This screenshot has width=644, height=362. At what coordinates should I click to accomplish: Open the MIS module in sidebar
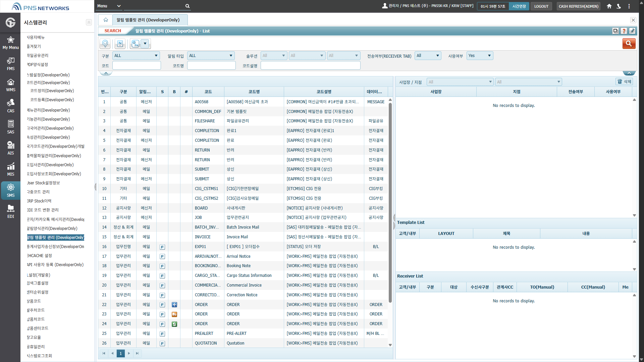click(10, 169)
